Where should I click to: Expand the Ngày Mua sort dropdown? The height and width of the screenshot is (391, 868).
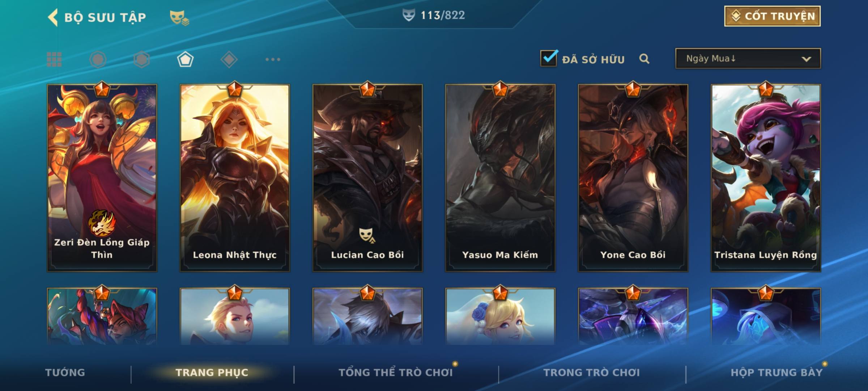[748, 58]
